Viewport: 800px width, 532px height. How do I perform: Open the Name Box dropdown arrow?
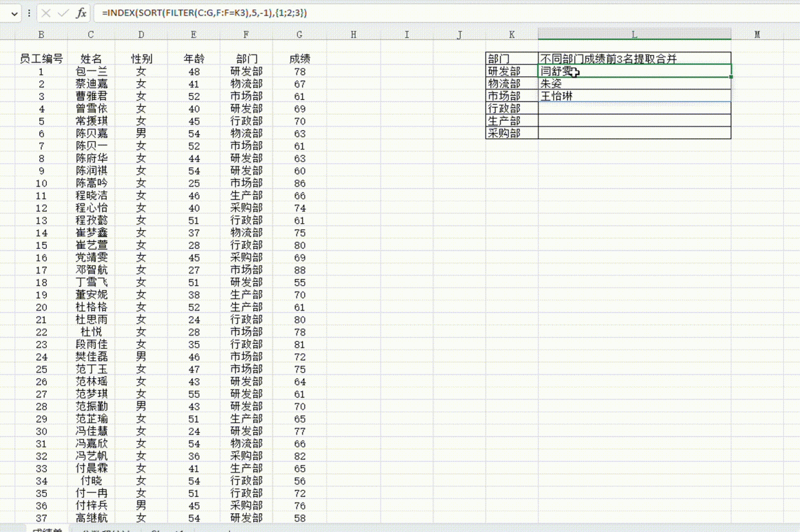[14, 13]
